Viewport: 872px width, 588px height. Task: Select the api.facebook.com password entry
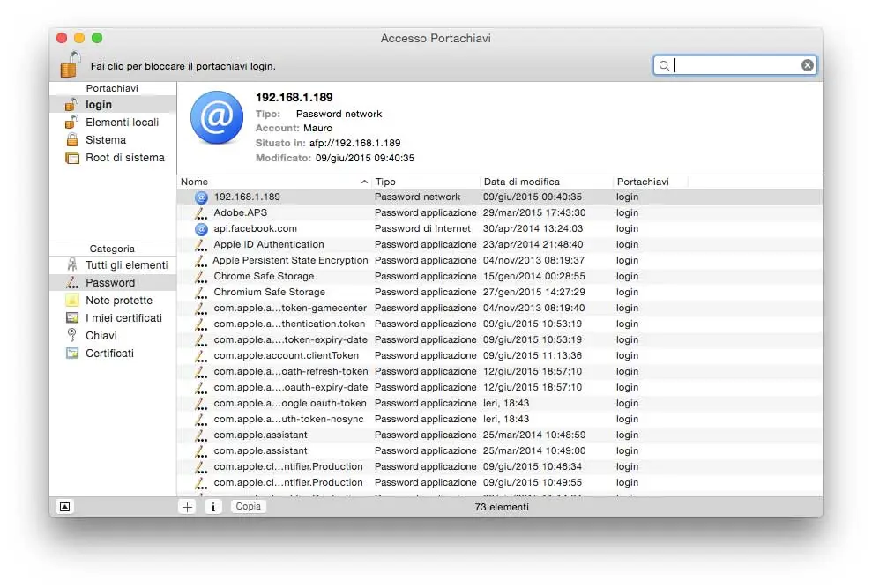point(255,228)
